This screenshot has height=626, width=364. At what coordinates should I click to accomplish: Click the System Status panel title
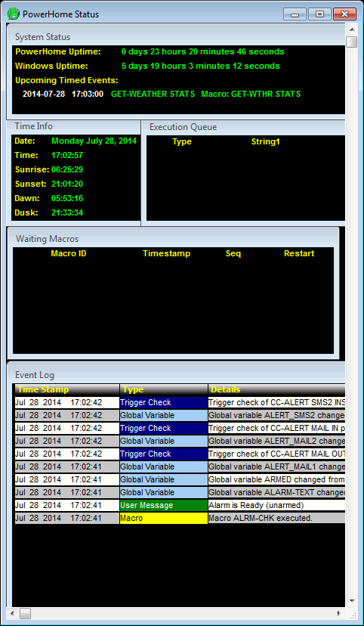click(42, 37)
